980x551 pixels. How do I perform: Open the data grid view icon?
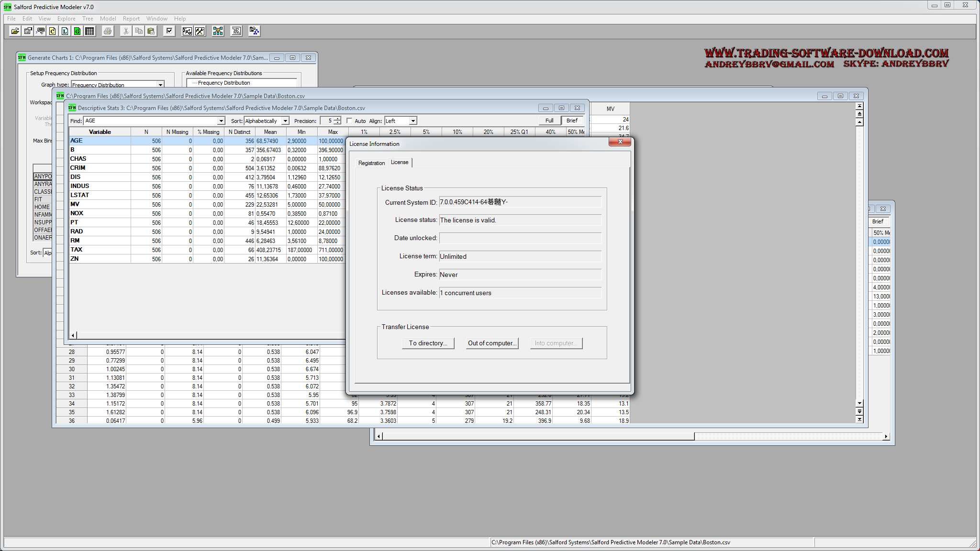coord(89,31)
